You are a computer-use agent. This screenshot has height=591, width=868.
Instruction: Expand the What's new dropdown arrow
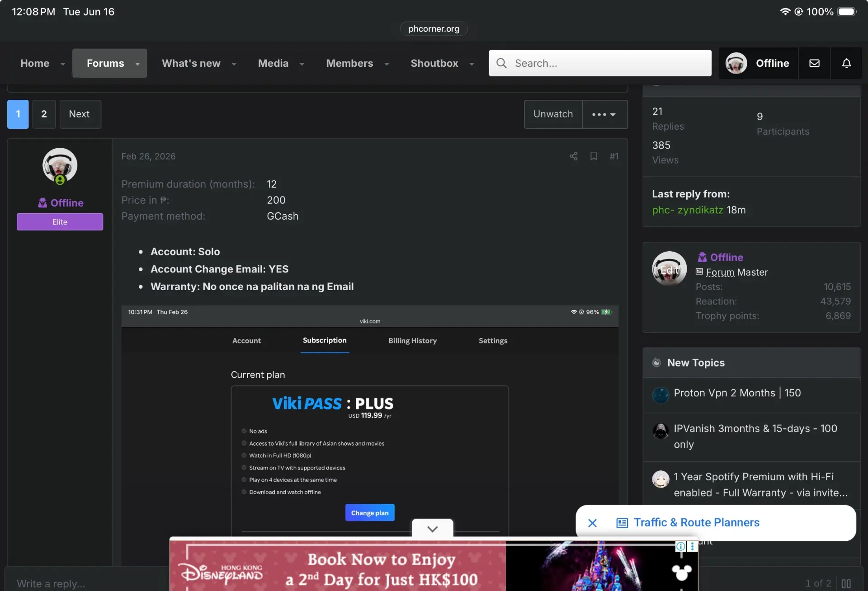(234, 64)
